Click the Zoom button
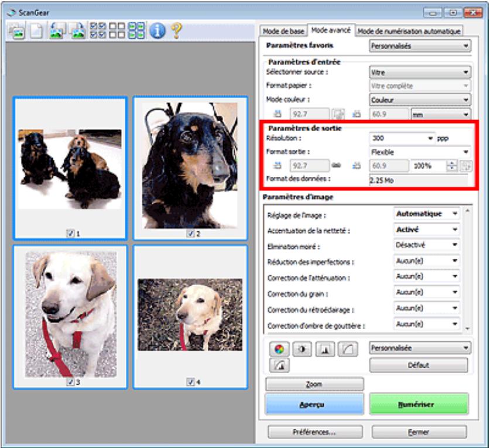 pos(314,385)
